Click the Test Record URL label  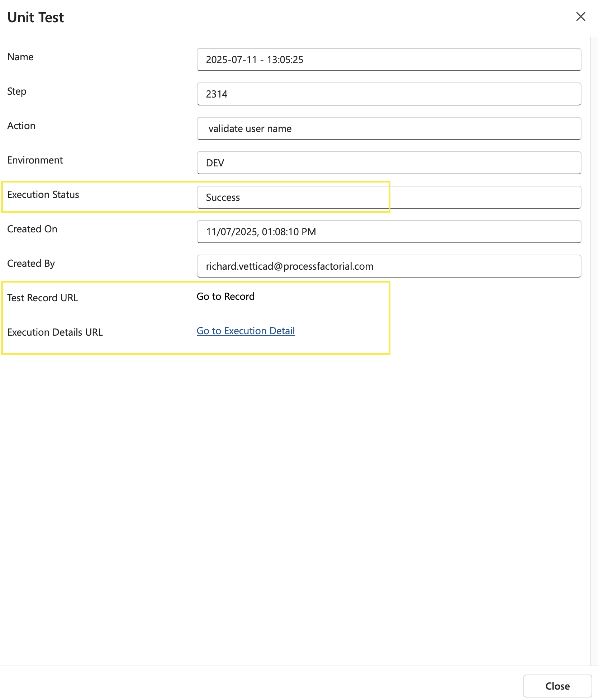click(43, 298)
